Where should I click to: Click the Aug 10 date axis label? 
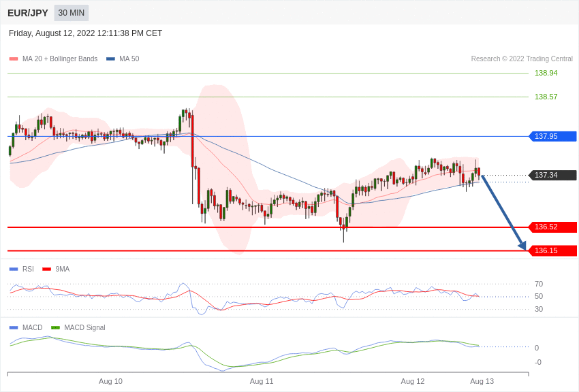[x=110, y=381]
